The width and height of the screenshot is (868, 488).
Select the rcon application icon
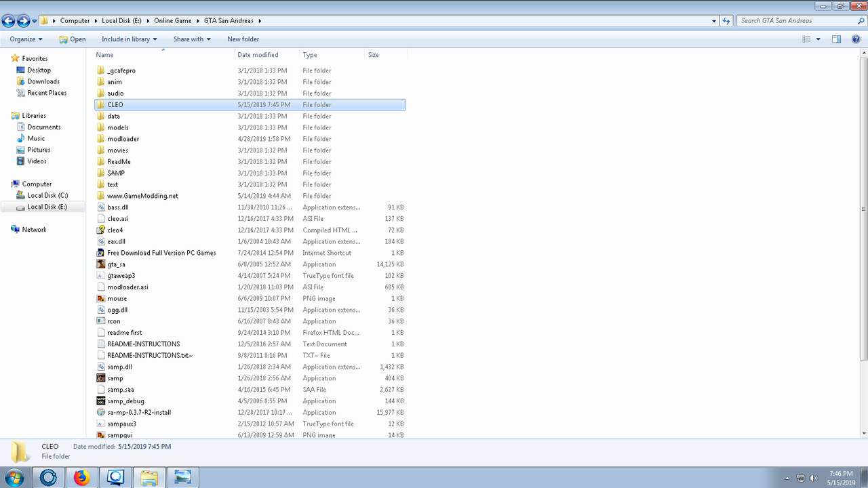pos(101,321)
